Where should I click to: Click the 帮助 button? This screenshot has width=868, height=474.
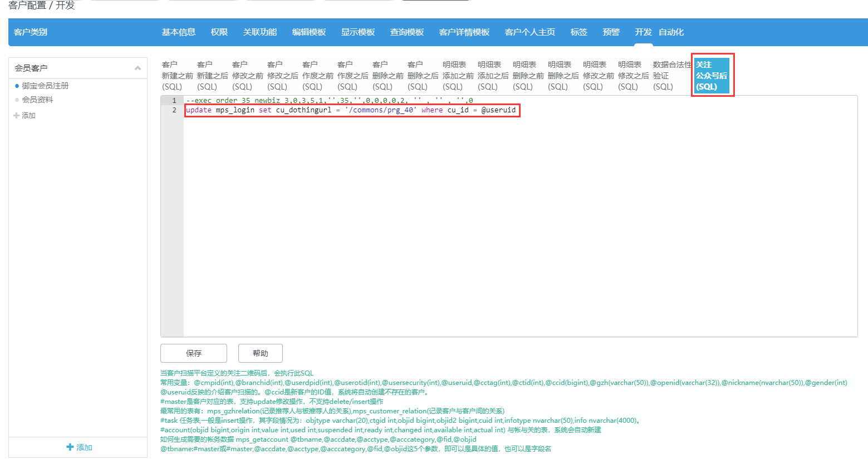coord(261,353)
